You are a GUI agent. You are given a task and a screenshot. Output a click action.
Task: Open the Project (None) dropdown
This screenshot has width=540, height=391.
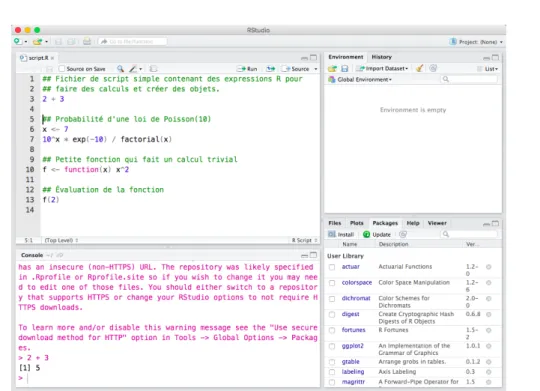(x=477, y=42)
